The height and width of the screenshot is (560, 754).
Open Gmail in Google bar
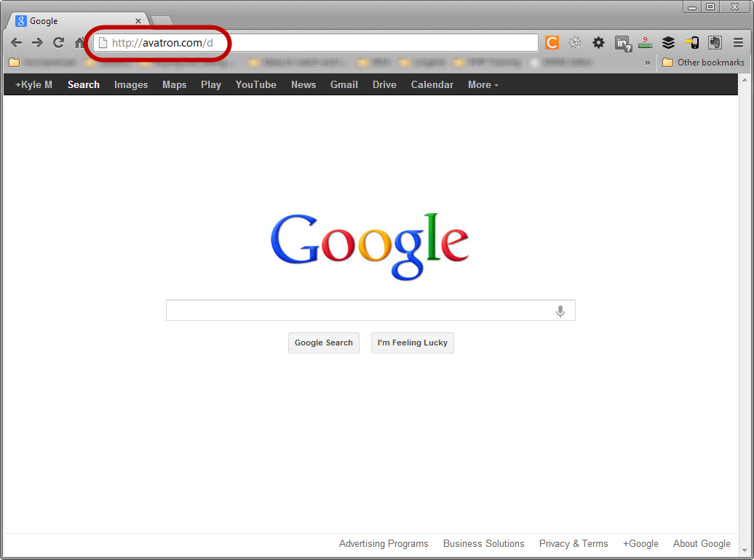tap(344, 84)
